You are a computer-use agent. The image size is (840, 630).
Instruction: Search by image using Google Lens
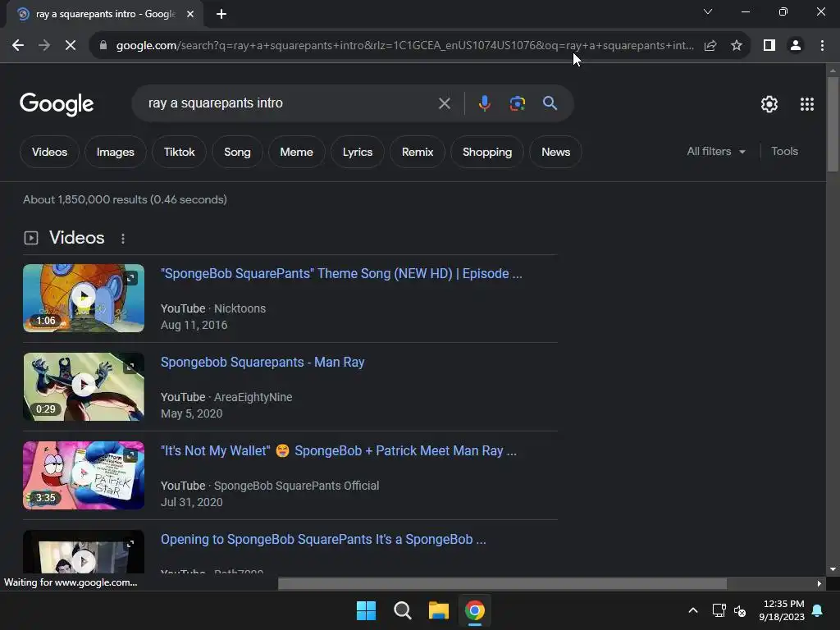(x=517, y=103)
